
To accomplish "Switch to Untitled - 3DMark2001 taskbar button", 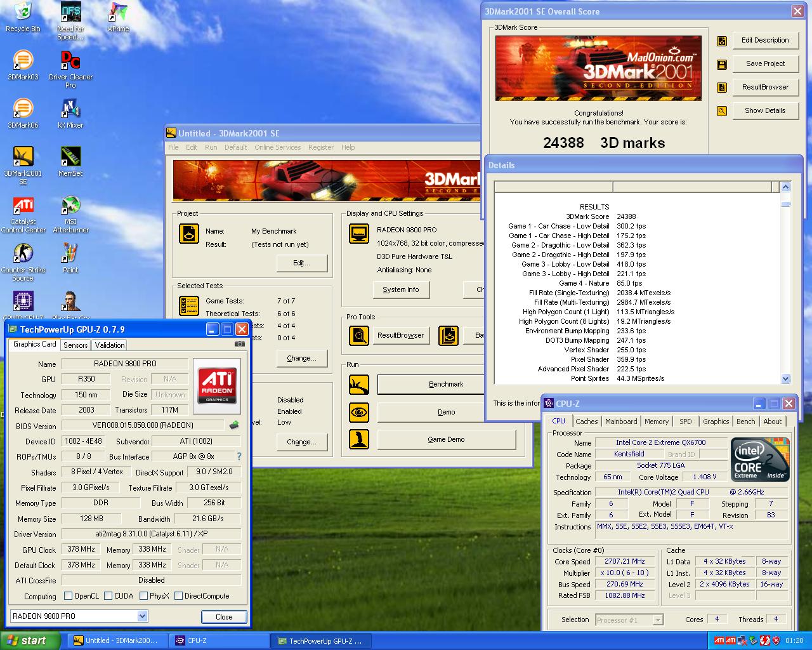I will click(x=118, y=640).
